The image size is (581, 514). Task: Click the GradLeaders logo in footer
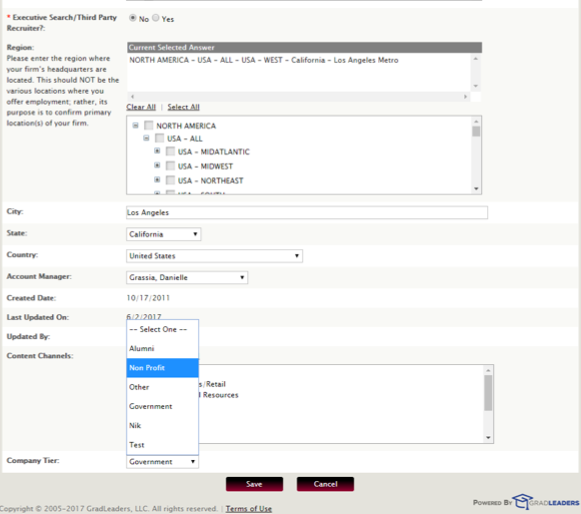pyautogui.click(x=545, y=502)
